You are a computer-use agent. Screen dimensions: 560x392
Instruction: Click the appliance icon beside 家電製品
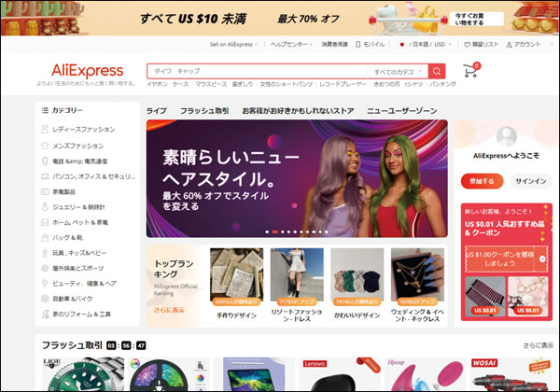tap(45, 191)
